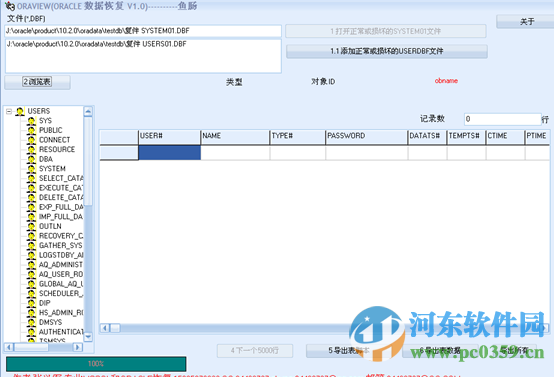Click the DATATS# column header
Image resolution: width=554 pixels, height=377 pixels.
coord(427,137)
